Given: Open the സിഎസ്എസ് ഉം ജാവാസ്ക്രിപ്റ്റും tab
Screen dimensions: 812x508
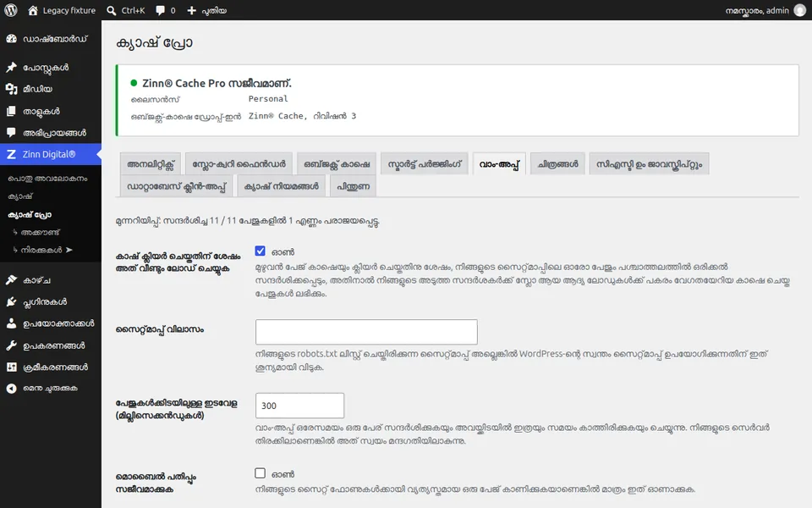Looking at the screenshot, I should coord(649,164).
